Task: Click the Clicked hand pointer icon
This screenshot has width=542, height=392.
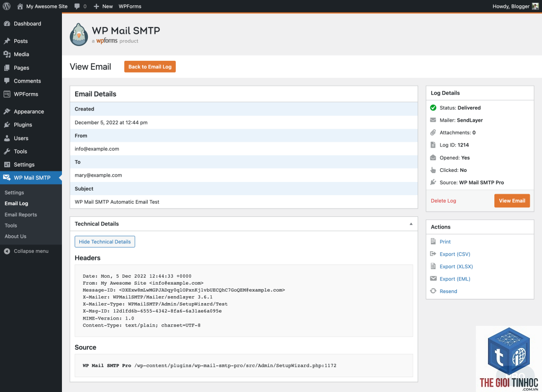Action: point(433,170)
